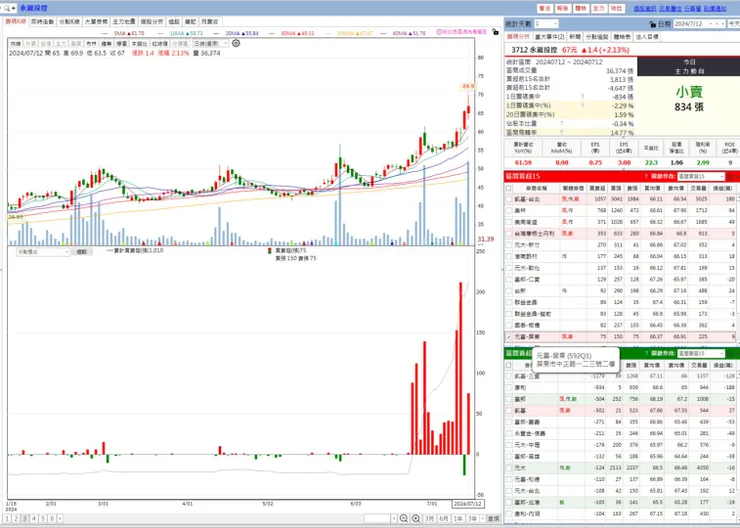Image resolution: width=740 pixels, height=528 pixels.
Task: Select chart layout page 6
Action: coord(52,519)
